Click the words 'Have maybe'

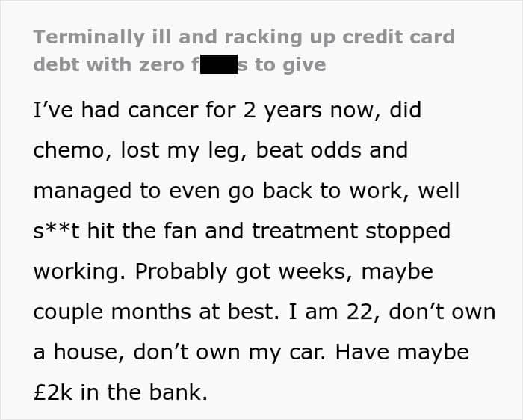402,353
